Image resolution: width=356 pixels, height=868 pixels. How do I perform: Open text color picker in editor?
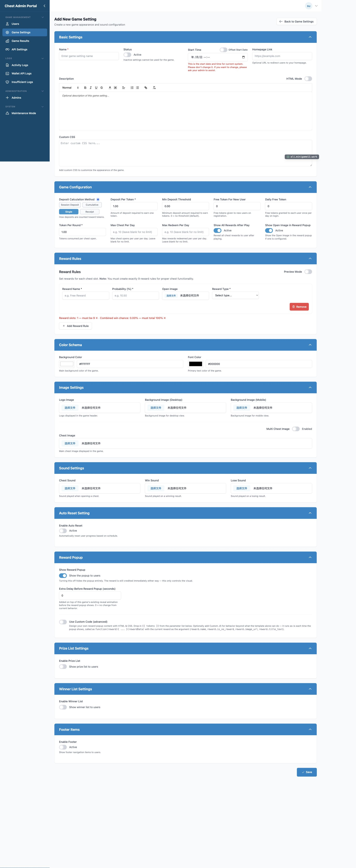[110, 88]
